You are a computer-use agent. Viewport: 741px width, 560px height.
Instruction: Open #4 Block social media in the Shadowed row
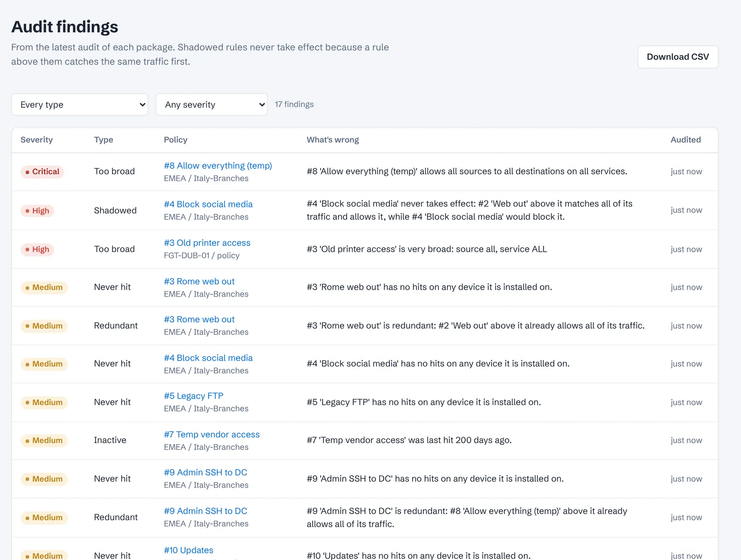coord(208,204)
